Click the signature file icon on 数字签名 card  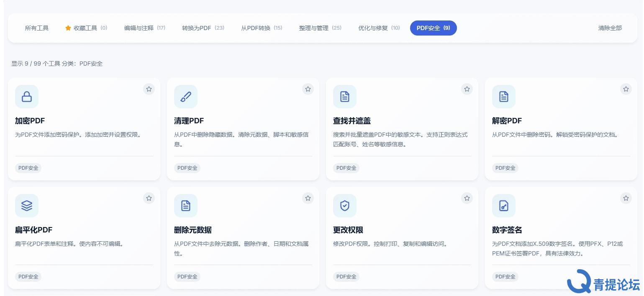pyautogui.click(x=504, y=206)
